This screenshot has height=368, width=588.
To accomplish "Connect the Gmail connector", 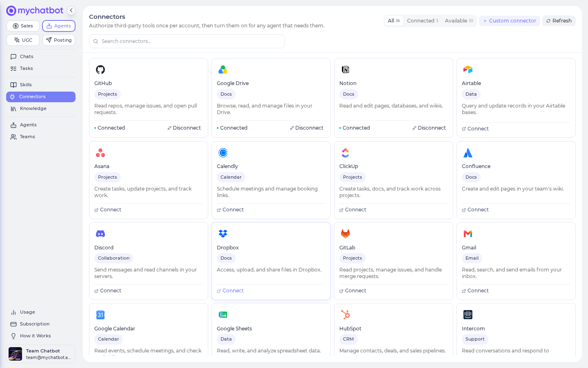I will (x=475, y=291).
